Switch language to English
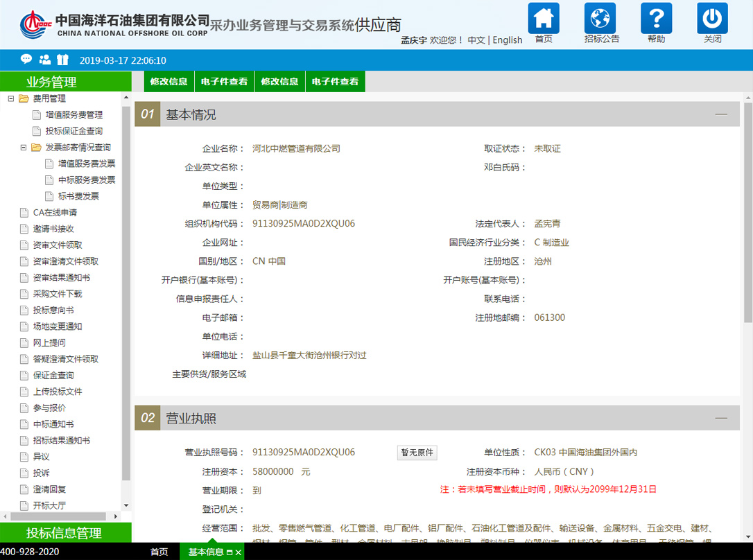This screenshot has height=560, width=753. click(508, 40)
